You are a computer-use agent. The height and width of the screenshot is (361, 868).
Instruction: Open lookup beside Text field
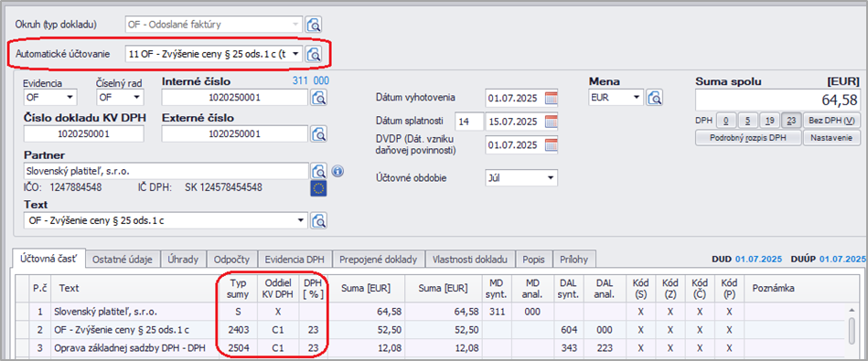[x=319, y=220]
